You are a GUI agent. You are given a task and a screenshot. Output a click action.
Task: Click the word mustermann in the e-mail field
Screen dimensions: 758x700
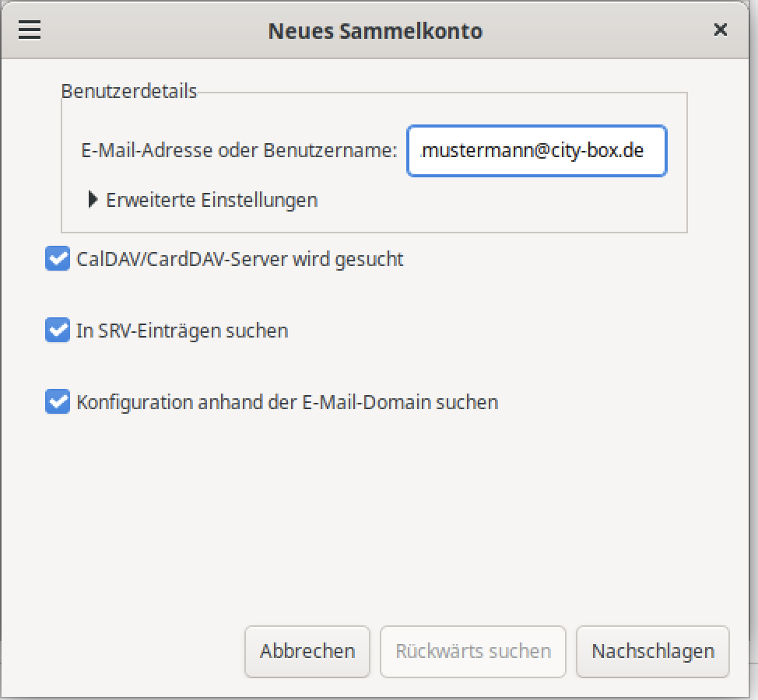[465, 151]
